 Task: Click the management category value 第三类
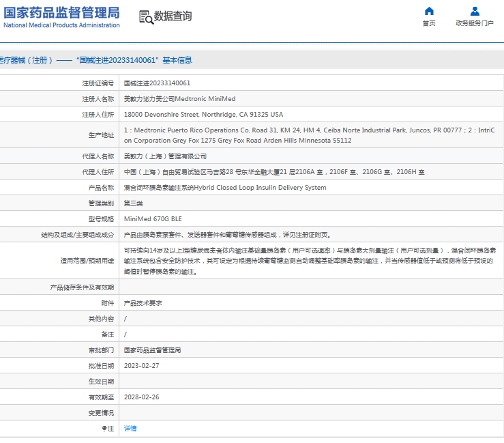[x=134, y=203]
